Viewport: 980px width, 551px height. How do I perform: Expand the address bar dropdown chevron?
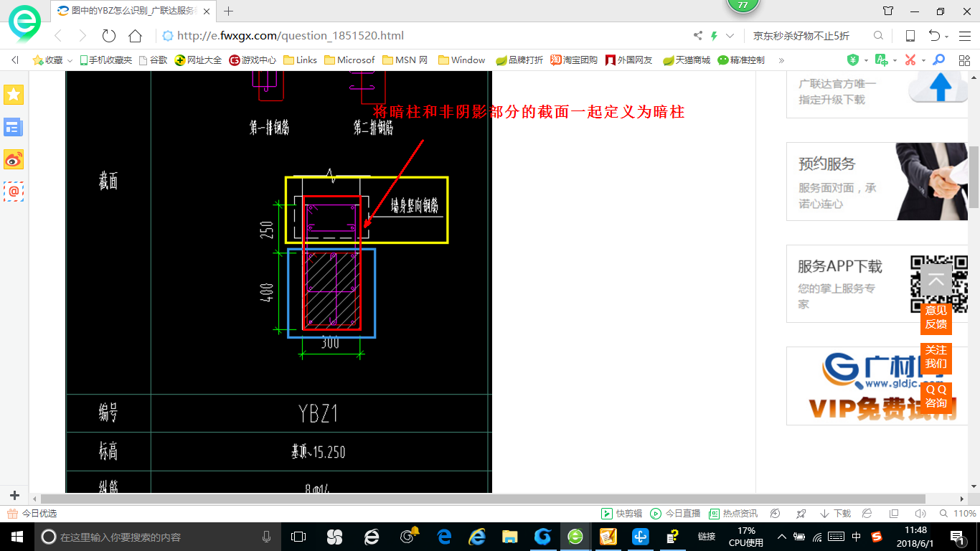730,36
